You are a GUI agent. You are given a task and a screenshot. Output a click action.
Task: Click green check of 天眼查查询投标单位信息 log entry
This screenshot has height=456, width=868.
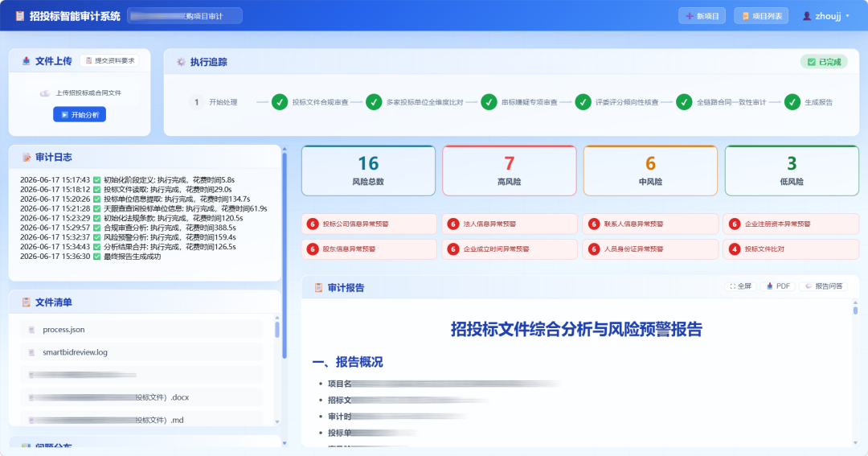tap(97, 209)
